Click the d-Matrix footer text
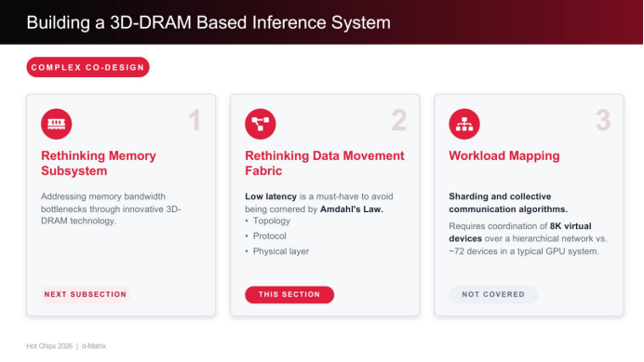Screen dimensions: 644x362 click(x=94, y=346)
